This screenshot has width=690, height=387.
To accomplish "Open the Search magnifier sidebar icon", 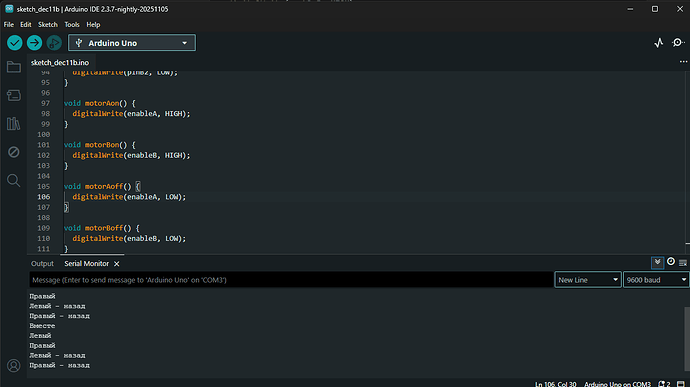I will 14,180.
